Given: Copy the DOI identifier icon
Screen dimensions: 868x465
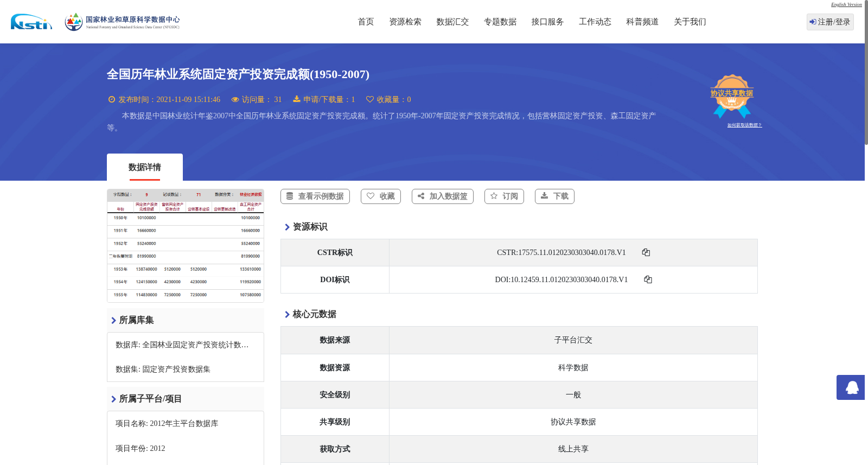Looking at the screenshot, I should [648, 279].
